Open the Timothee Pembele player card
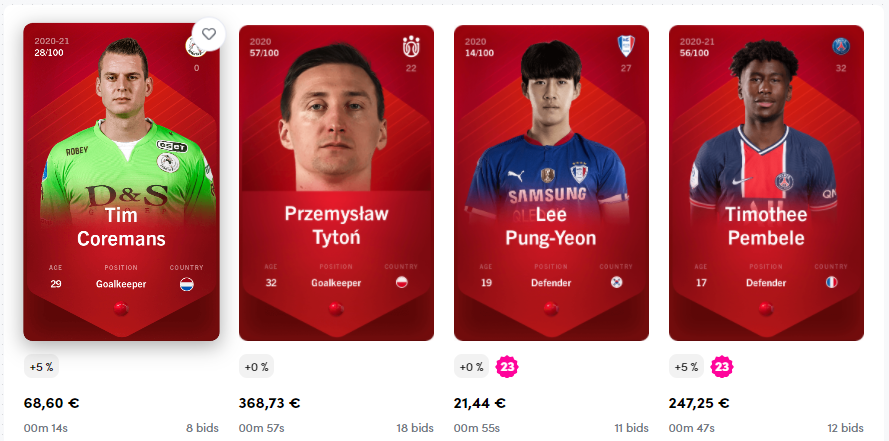The height and width of the screenshot is (441, 889). pyautogui.click(x=767, y=183)
